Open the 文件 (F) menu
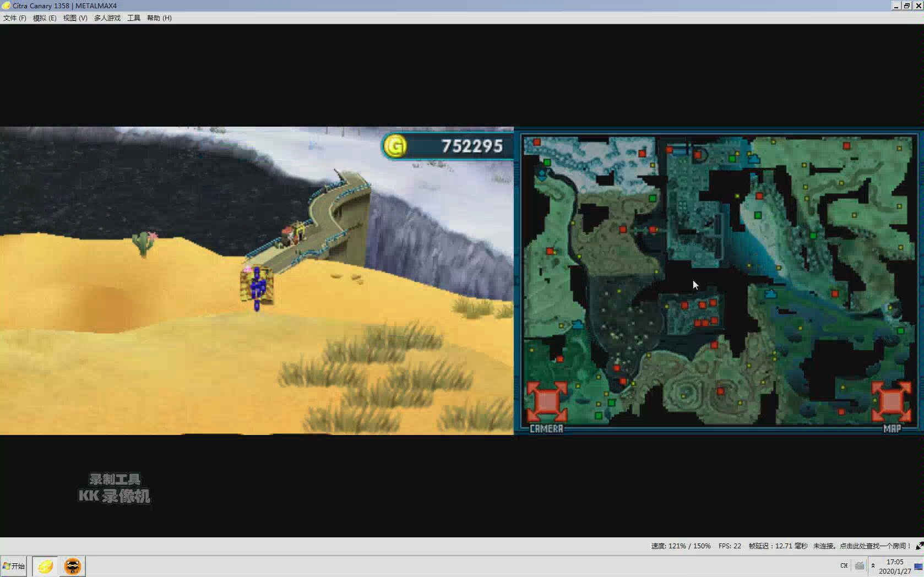This screenshot has height=577, width=924. click(15, 18)
